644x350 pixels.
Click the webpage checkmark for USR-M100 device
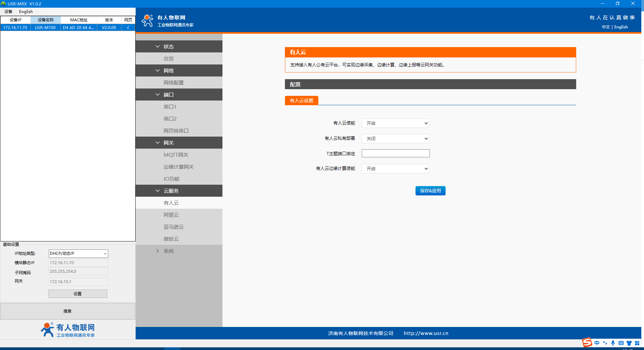coord(128,28)
